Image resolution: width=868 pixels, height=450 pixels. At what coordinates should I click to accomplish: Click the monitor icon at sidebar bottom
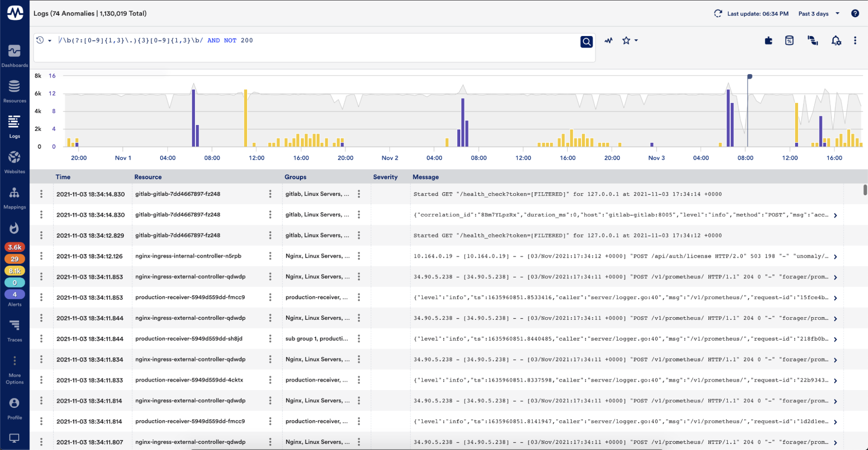(x=14, y=438)
